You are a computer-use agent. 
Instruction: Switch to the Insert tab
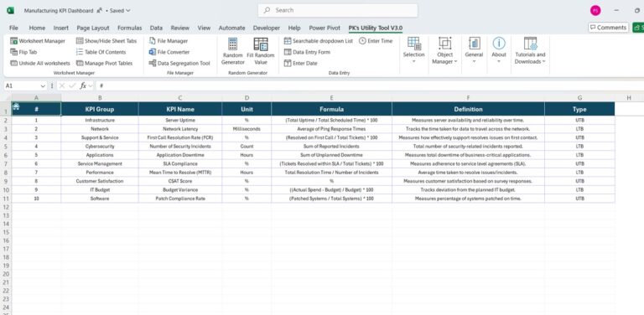(60, 28)
